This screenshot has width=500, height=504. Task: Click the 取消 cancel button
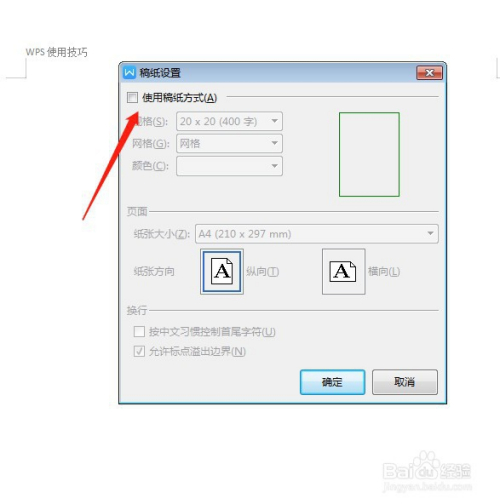[405, 382]
